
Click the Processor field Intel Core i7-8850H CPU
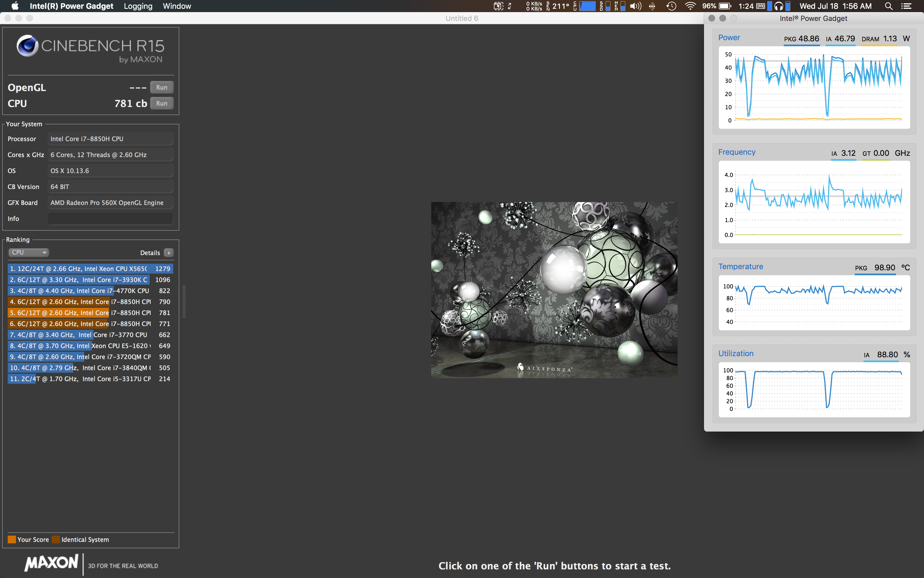pyautogui.click(x=110, y=139)
